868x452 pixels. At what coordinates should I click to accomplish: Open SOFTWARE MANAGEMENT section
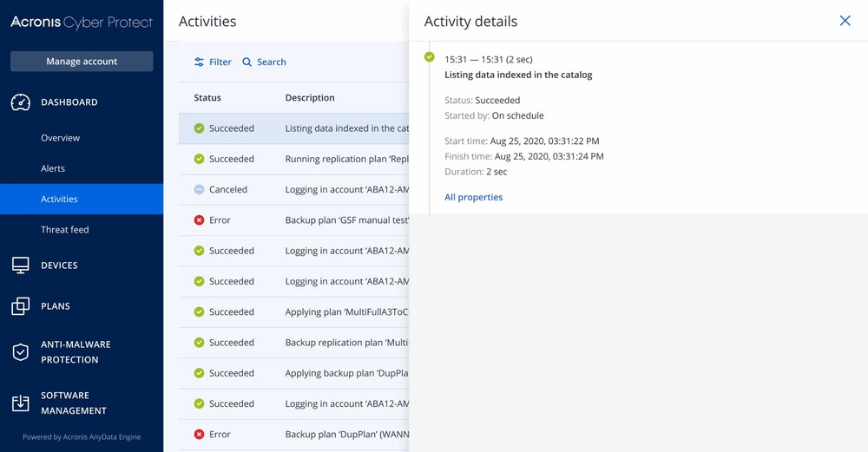tap(74, 403)
